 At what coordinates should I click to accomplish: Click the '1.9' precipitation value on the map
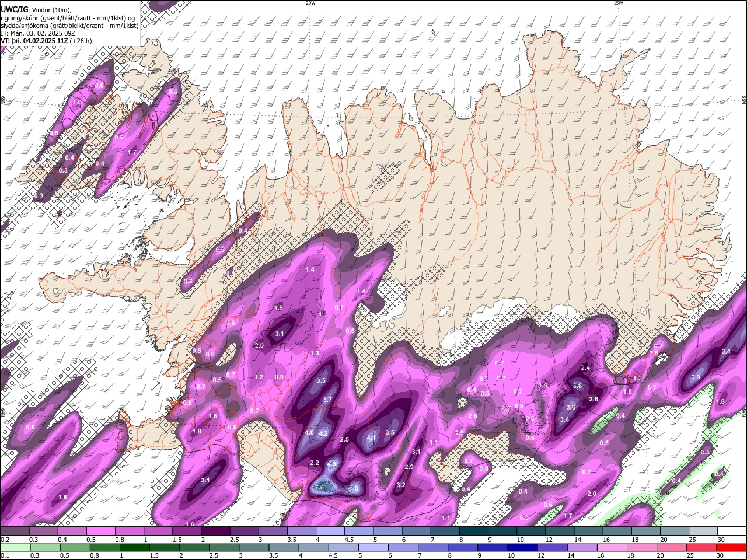tap(279, 307)
